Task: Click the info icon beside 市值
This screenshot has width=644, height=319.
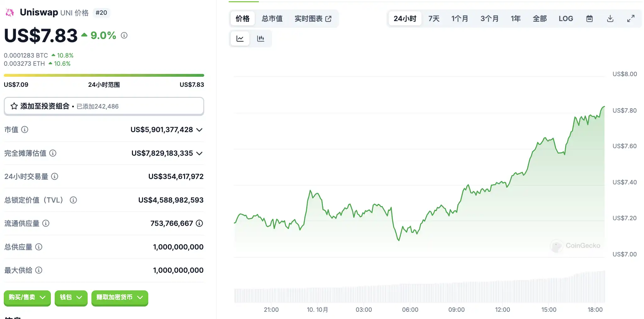Action: (25, 130)
